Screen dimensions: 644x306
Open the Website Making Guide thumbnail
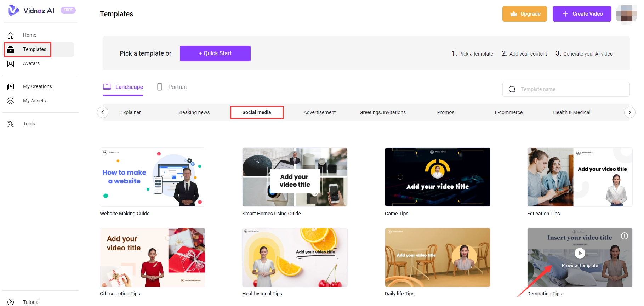click(x=153, y=177)
